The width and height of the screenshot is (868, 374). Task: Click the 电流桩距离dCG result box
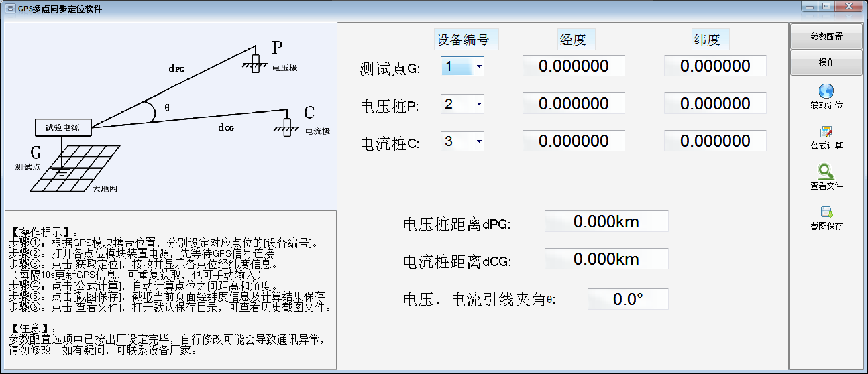click(x=606, y=259)
